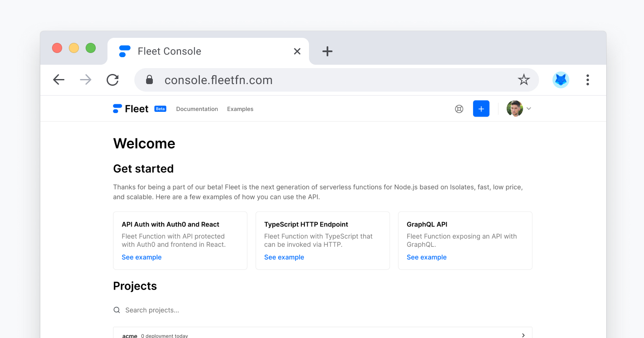The width and height of the screenshot is (644, 338).
Task: Open the Documentation nav item
Action: [x=197, y=109]
